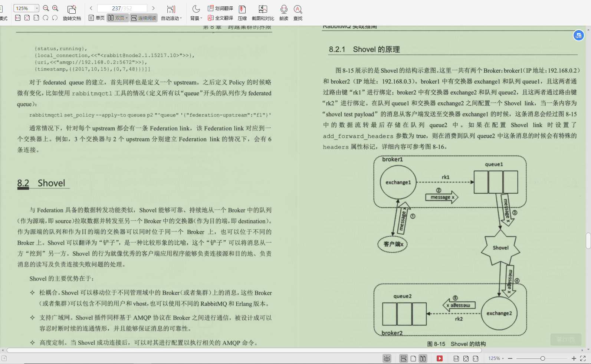Click the zoom slider handle
Screen dimensions: 591x364
click(x=543, y=358)
